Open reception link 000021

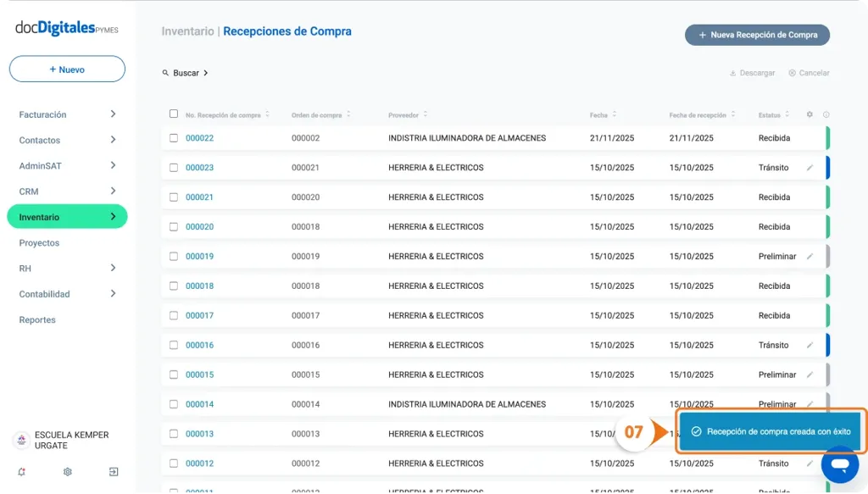point(199,197)
